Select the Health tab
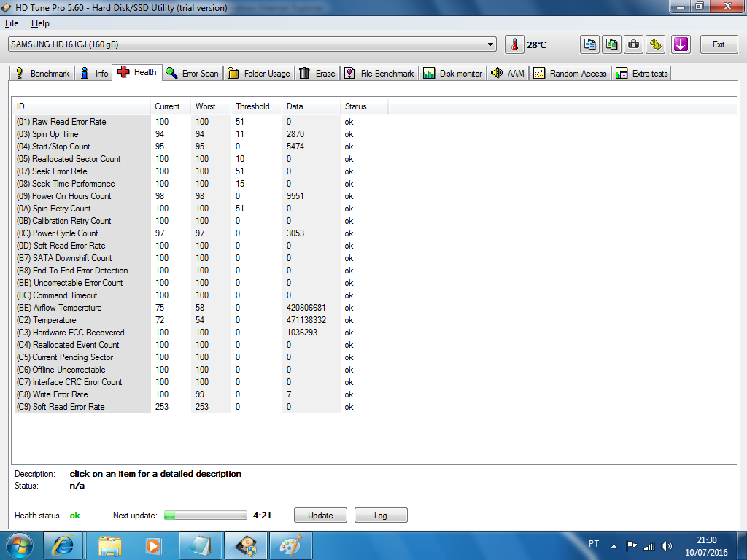 click(x=137, y=72)
